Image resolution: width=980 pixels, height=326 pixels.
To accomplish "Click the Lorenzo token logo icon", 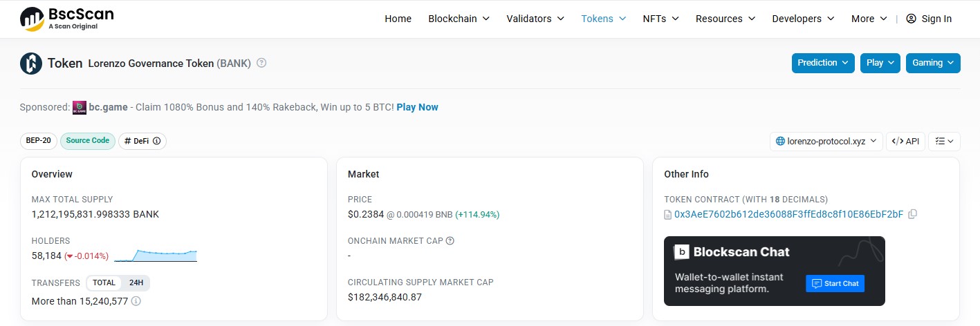I will tap(31, 63).
